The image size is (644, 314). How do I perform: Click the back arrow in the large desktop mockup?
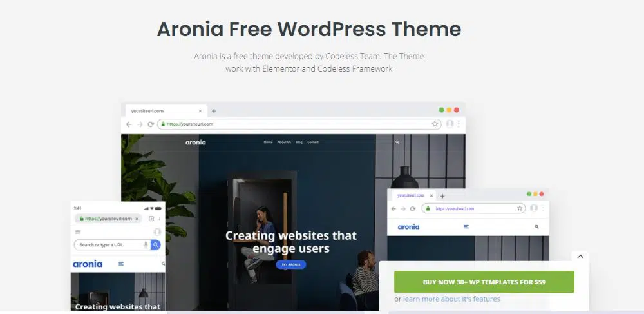[129, 124]
